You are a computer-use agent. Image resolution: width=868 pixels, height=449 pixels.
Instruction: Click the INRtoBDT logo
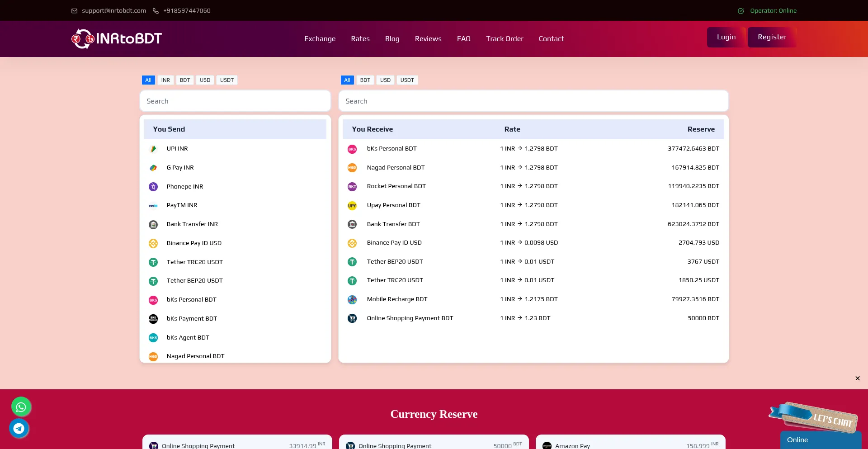pos(117,39)
